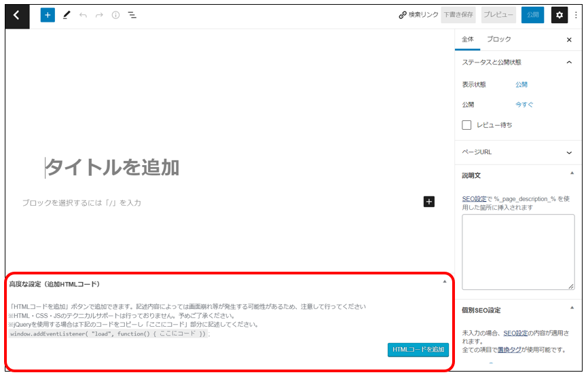Click the redo arrow icon

pyautogui.click(x=99, y=15)
